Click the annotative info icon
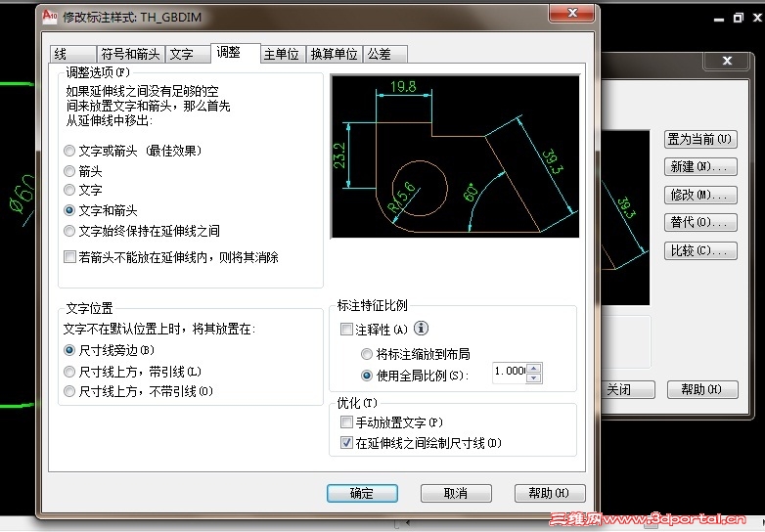This screenshot has height=532, width=765. (421, 329)
